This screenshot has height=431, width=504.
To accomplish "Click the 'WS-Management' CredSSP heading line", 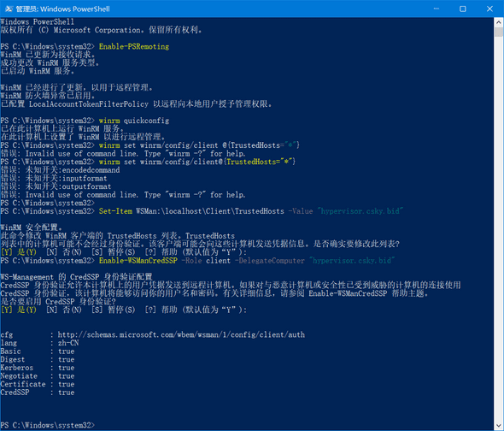I will click(77, 277).
